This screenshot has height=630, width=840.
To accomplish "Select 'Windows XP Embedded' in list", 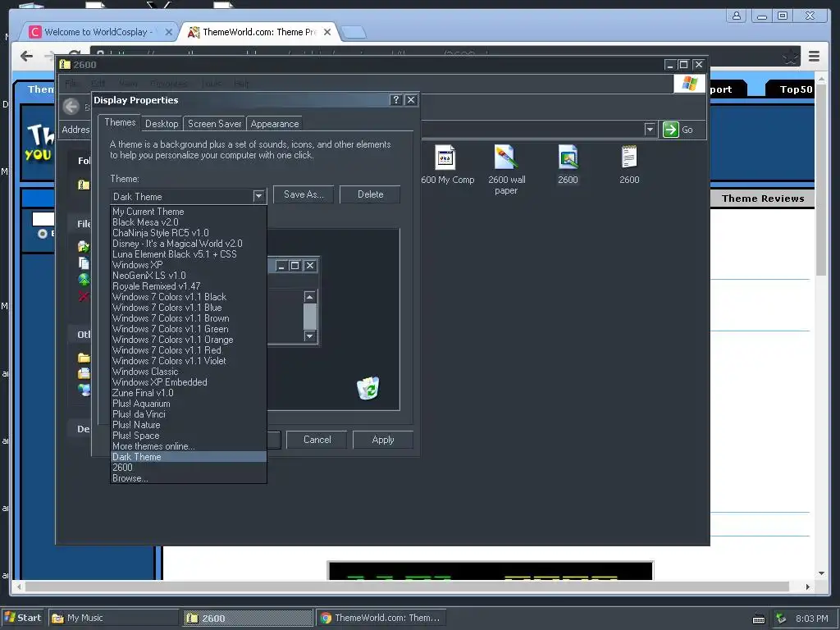I will [x=189, y=382].
